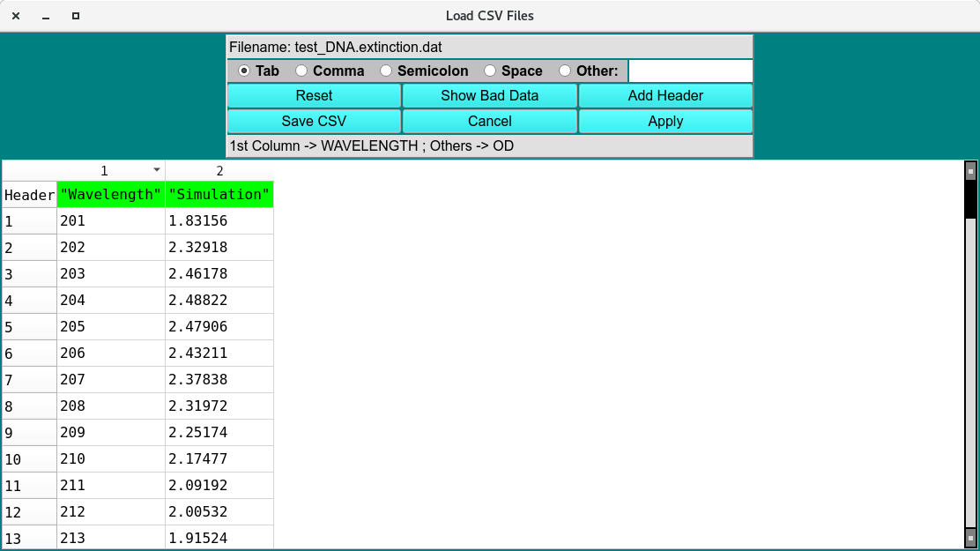The image size is (980, 551).
Task: Click Show Bad Data button
Action: tap(489, 95)
